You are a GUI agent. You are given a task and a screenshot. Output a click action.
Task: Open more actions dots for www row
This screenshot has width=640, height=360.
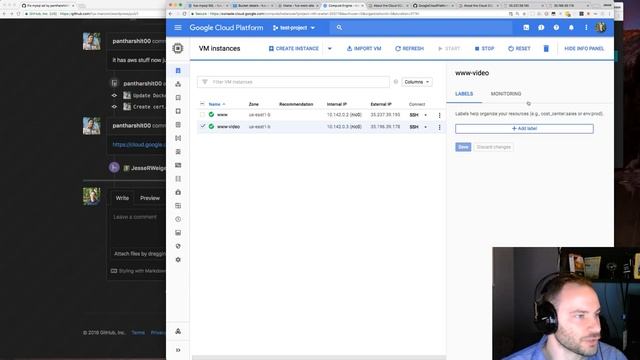point(439,115)
